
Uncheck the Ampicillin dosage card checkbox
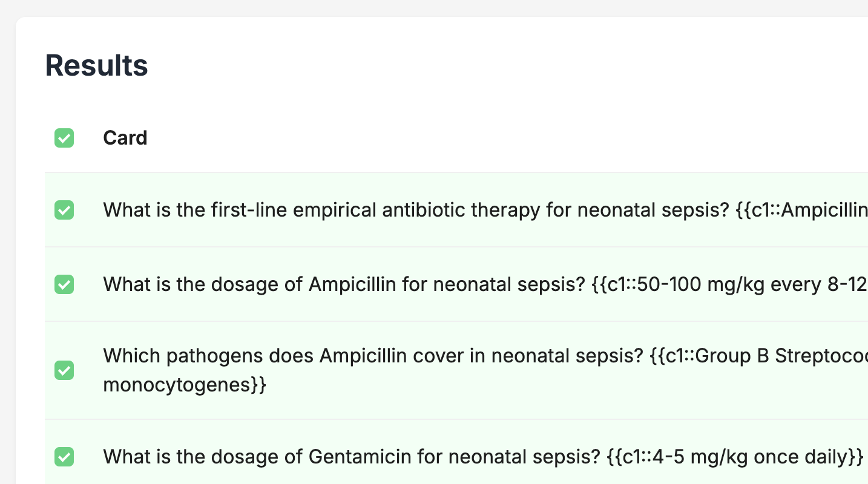64,284
